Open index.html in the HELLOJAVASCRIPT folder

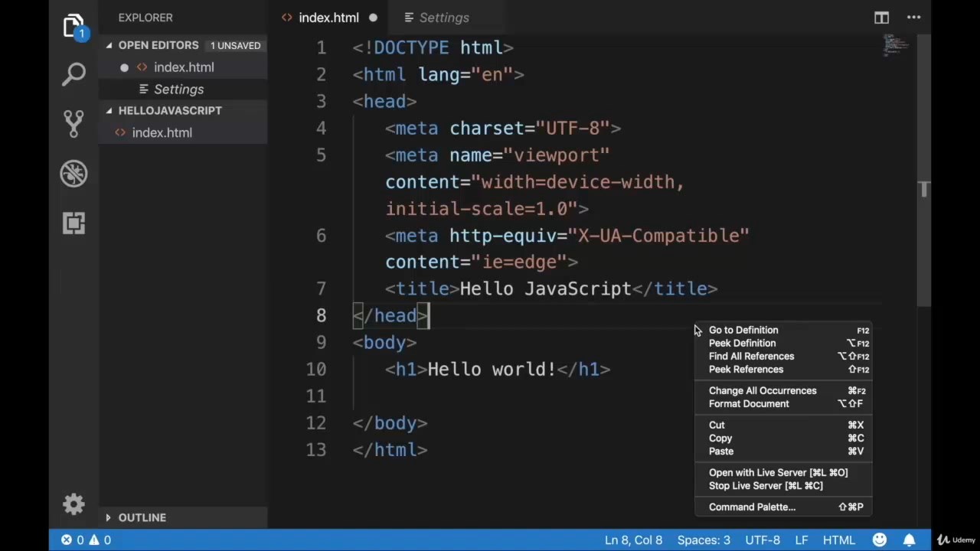[x=162, y=132]
